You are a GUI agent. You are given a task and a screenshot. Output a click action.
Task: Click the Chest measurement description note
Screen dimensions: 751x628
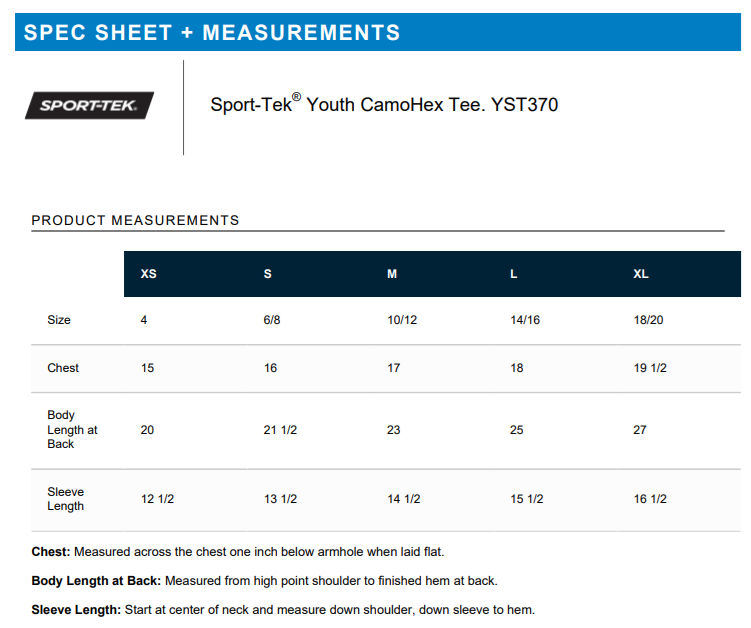point(238,551)
